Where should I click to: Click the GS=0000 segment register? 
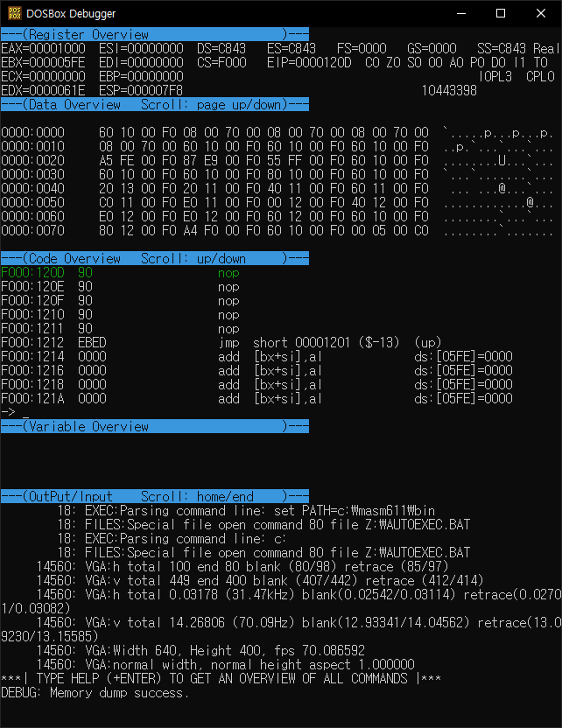(432, 48)
